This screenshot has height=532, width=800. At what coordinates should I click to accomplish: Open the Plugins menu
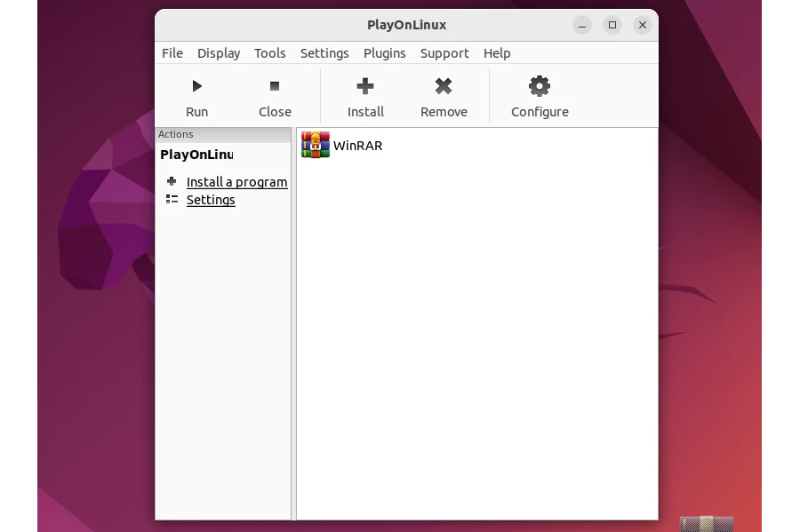click(x=385, y=53)
